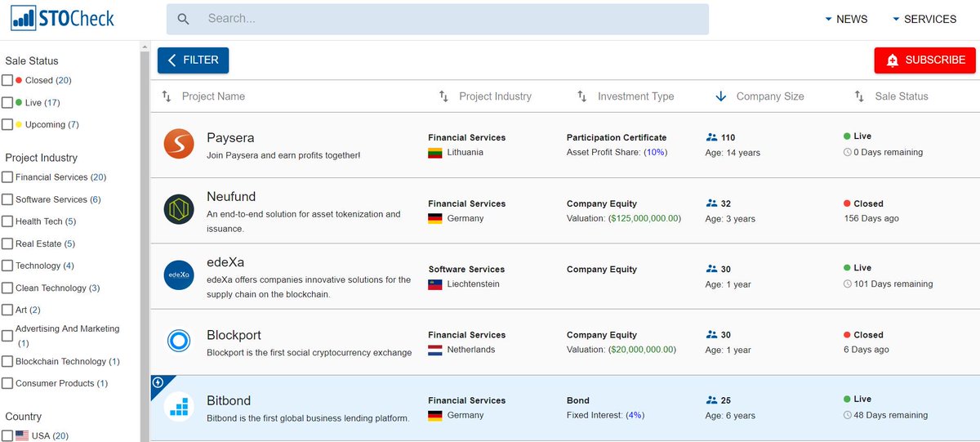Click the clock icon for 48 Days remaining
Viewport: 980px width, 442px height.
point(848,416)
